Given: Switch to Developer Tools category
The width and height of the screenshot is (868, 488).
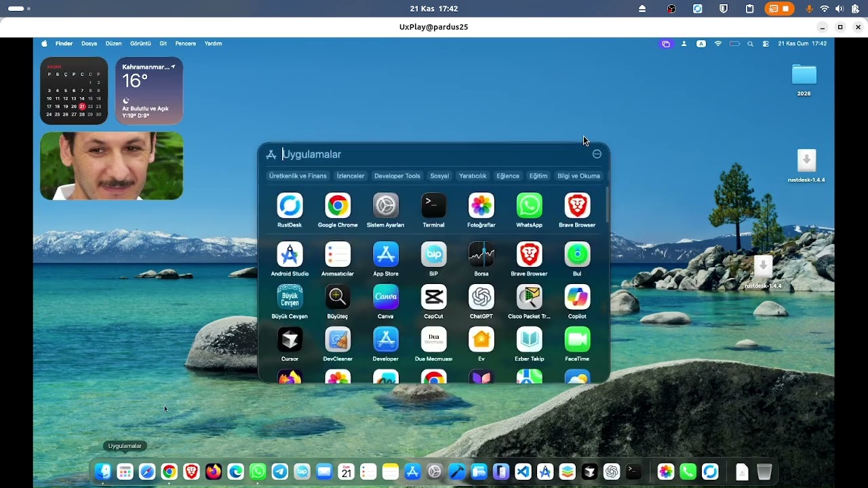Looking at the screenshot, I should (x=397, y=176).
